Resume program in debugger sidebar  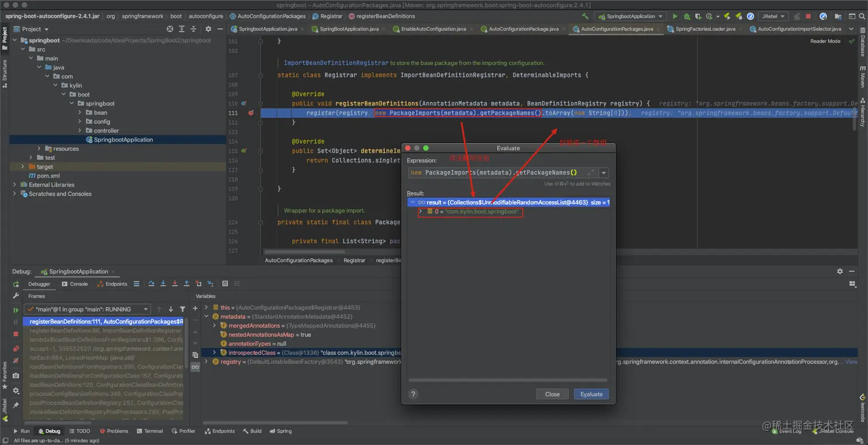click(16, 310)
